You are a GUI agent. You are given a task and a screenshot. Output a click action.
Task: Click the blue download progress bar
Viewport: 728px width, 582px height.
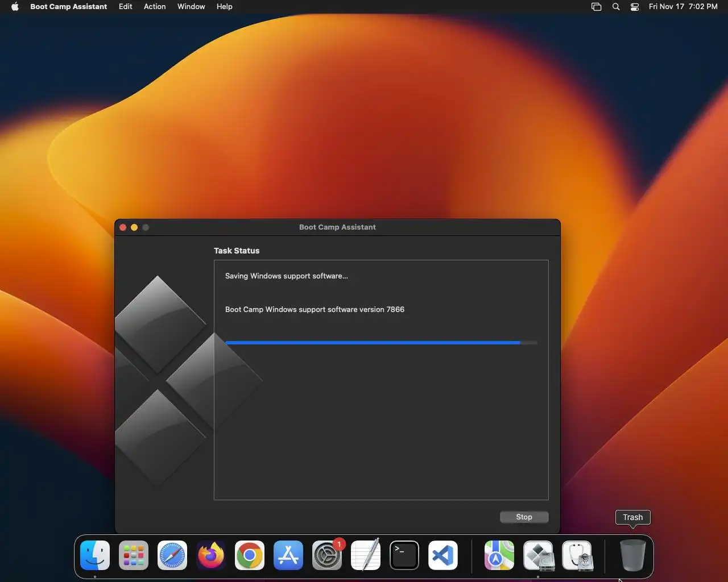[x=381, y=343]
